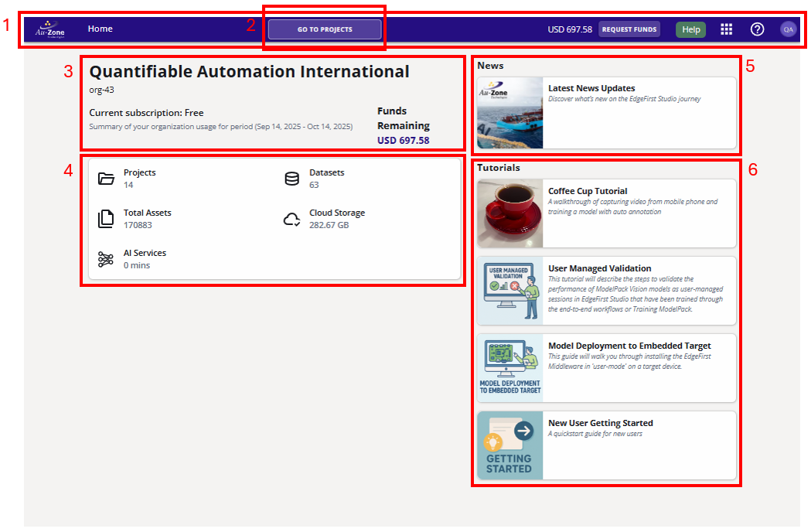The image size is (811, 532).
Task: Select the New User Getting Started thumbnail
Action: [510, 445]
